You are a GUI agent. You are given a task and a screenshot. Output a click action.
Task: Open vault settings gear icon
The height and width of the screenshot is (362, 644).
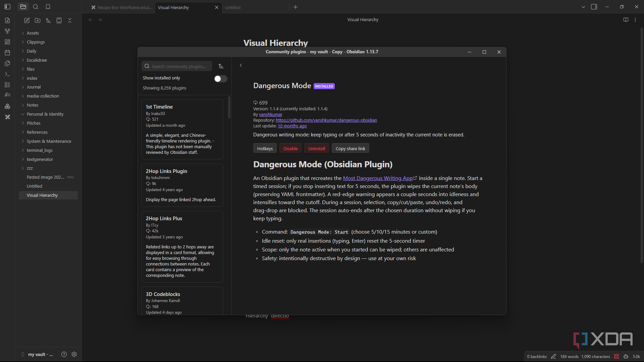pyautogui.click(x=74, y=354)
